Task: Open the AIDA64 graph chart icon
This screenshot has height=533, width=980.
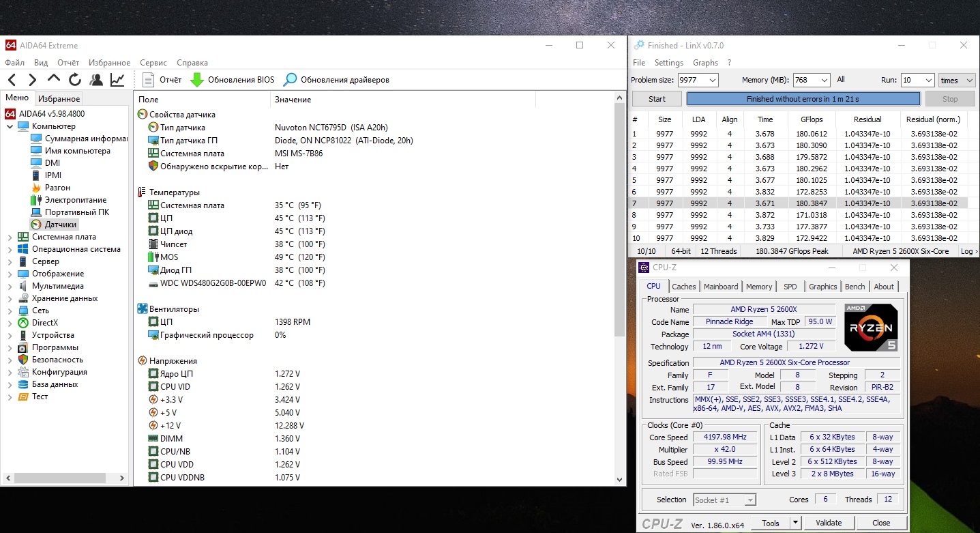Action: [117, 80]
